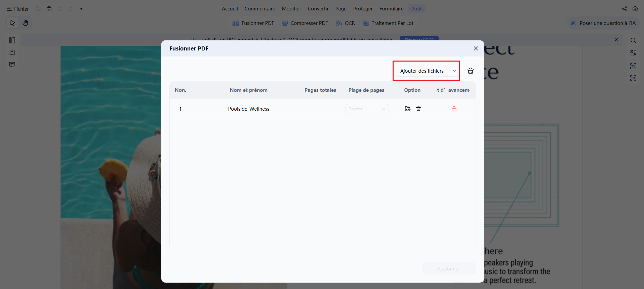This screenshot has height=289, width=644.
Task: Click the undo arrow icon
Action: [60, 9]
